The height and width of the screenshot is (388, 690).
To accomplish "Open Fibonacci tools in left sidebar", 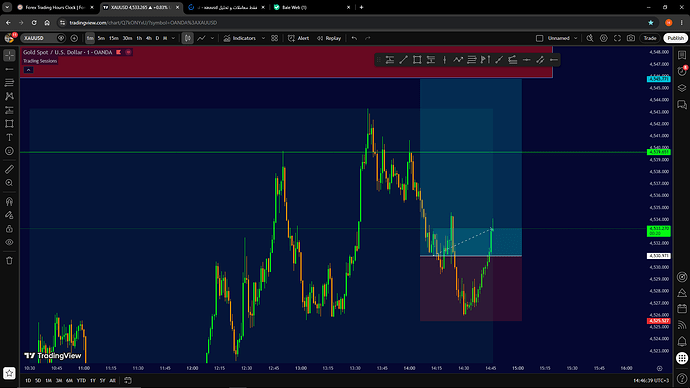I will click(9, 83).
